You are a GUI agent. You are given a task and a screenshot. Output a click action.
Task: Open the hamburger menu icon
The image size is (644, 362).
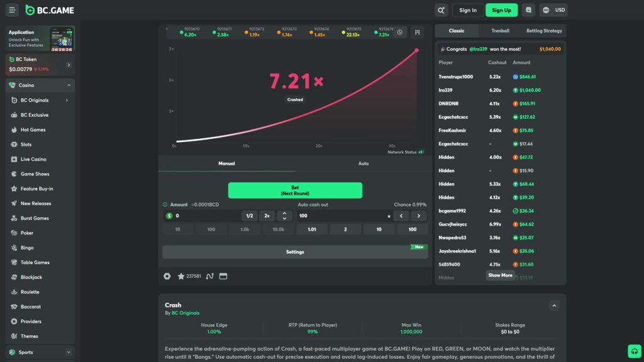[12, 10]
